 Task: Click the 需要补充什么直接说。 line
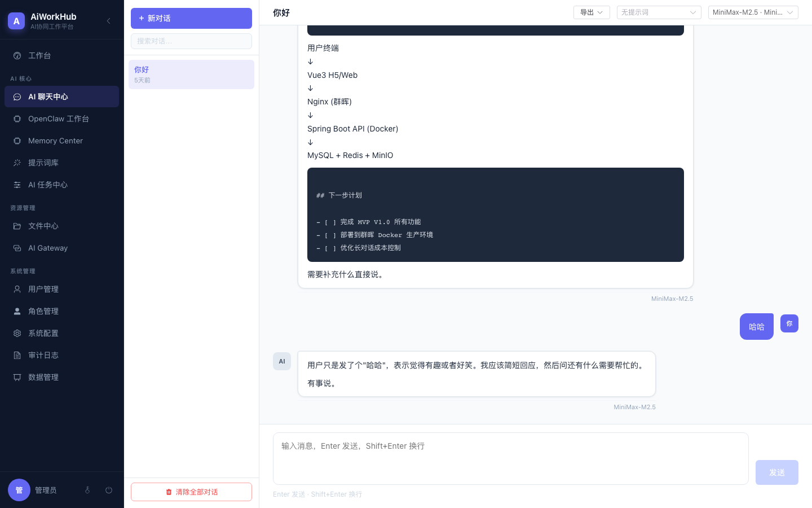click(346, 274)
